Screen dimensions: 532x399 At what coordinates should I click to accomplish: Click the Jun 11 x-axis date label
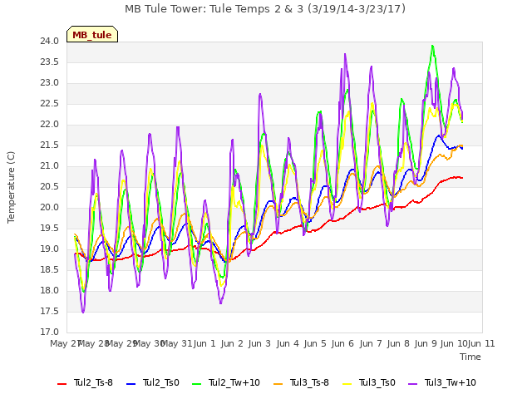coord(481,343)
